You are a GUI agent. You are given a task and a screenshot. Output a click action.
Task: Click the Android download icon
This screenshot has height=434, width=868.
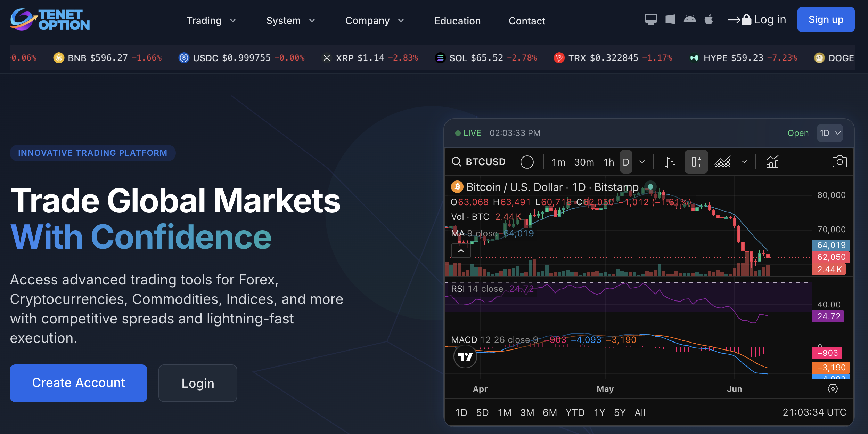pyautogui.click(x=690, y=19)
